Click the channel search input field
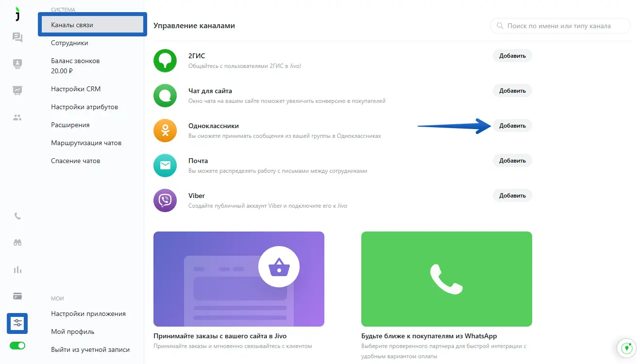This screenshot has height=364, width=640. point(560,26)
